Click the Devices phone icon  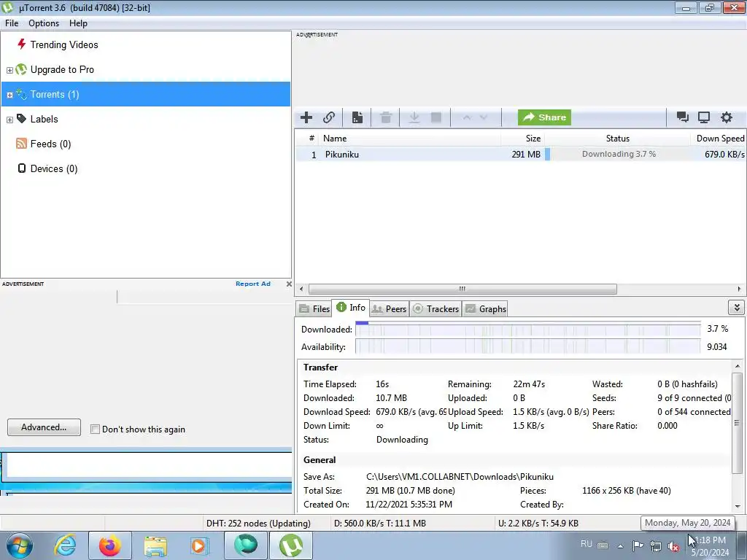[21, 168]
